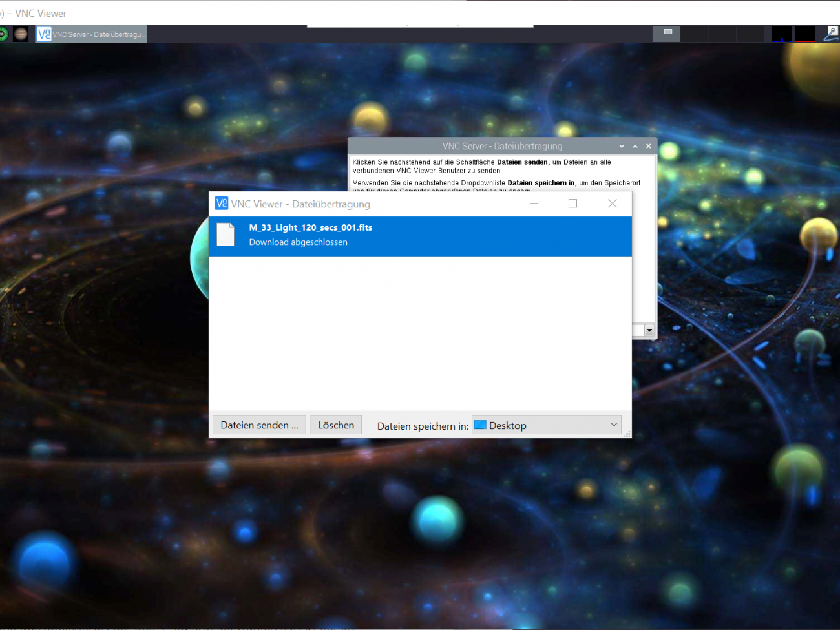
Task: Close the VNC Viewer Dateiübertragung window
Action: 613,204
